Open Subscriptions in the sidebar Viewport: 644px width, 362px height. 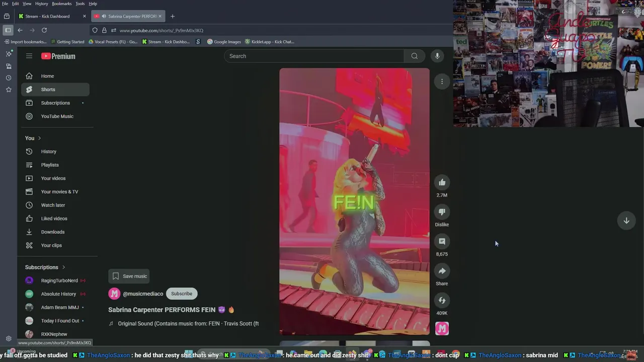point(55,103)
